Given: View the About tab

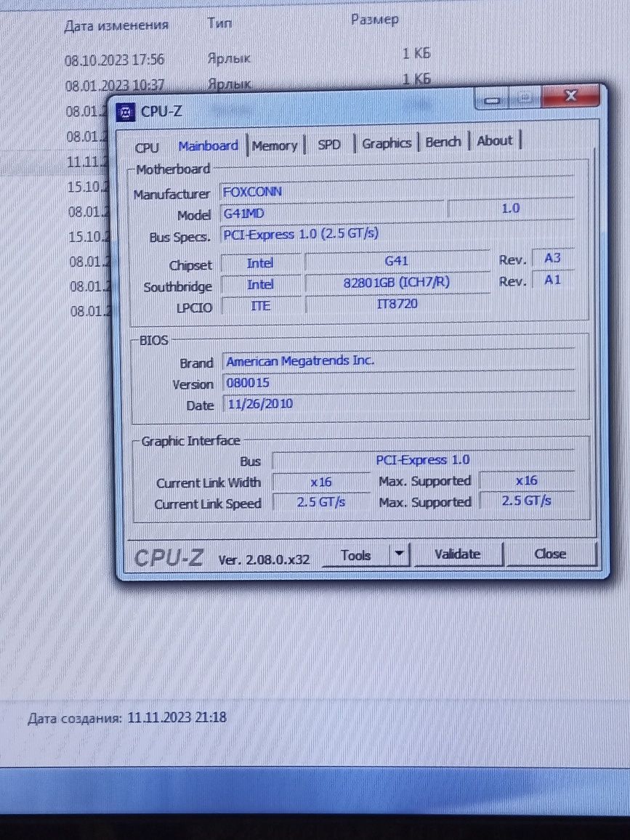Looking at the screenshot, I should [x=494, y=141].
